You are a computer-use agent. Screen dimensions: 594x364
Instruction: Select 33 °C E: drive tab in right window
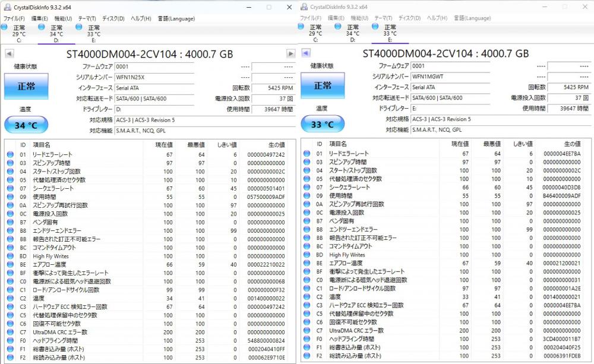390,33
